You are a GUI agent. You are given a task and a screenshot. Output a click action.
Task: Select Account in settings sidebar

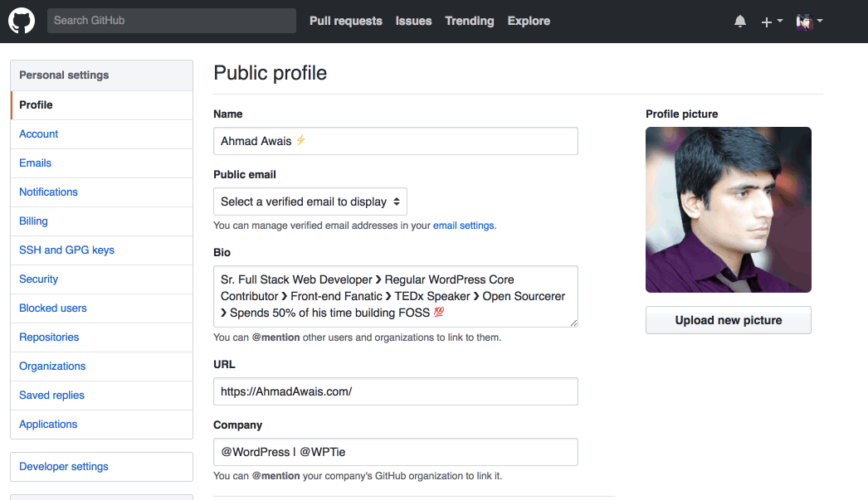39,134
